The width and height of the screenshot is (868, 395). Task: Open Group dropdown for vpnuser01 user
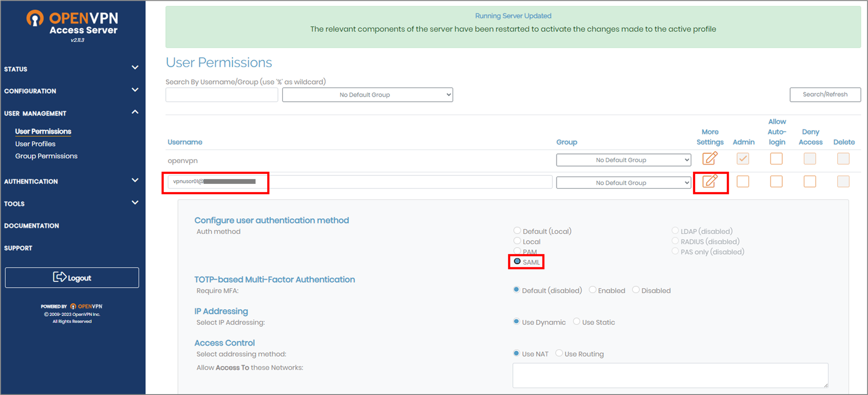[x=624, y=183]
